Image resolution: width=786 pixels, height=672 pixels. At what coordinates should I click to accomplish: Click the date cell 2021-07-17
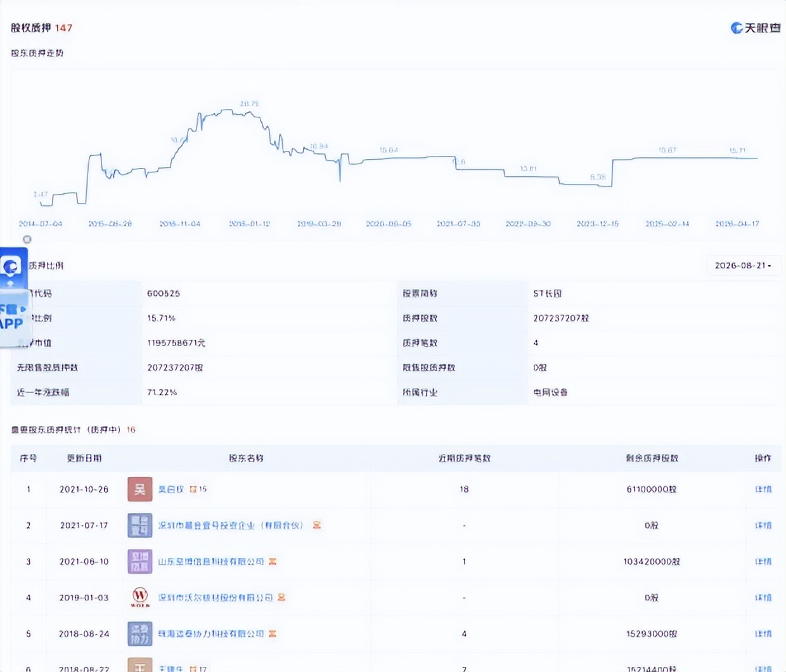(x=84, y=526)
